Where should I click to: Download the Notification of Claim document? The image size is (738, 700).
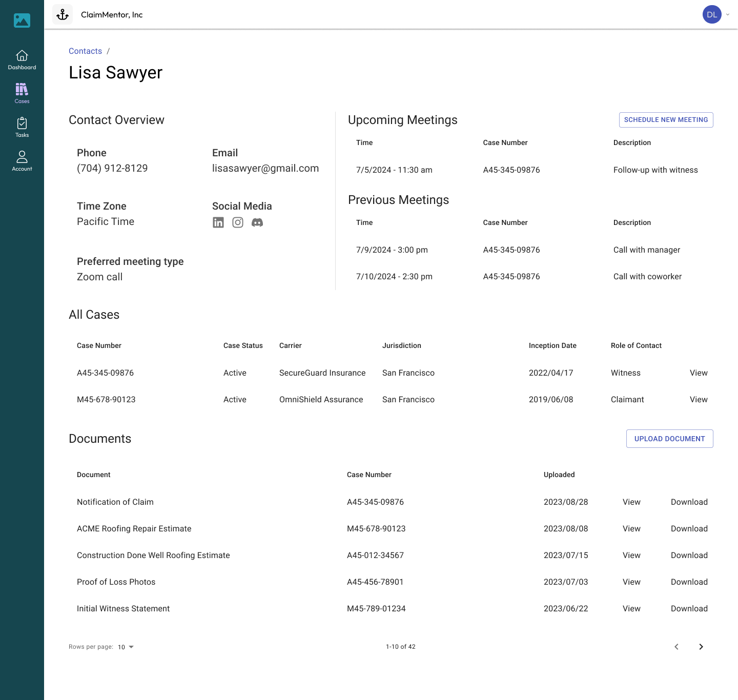(x=689, y=502)
